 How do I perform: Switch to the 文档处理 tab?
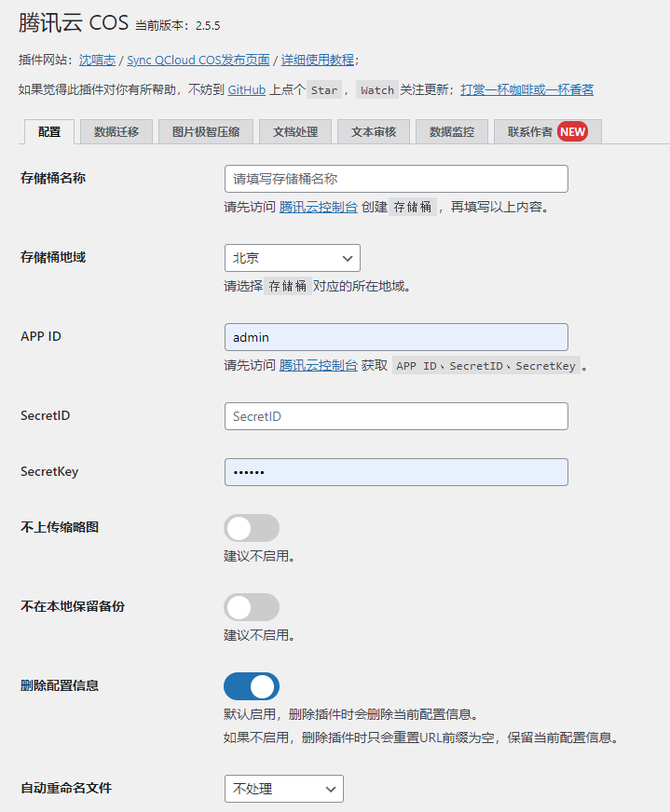coord(295,132)
